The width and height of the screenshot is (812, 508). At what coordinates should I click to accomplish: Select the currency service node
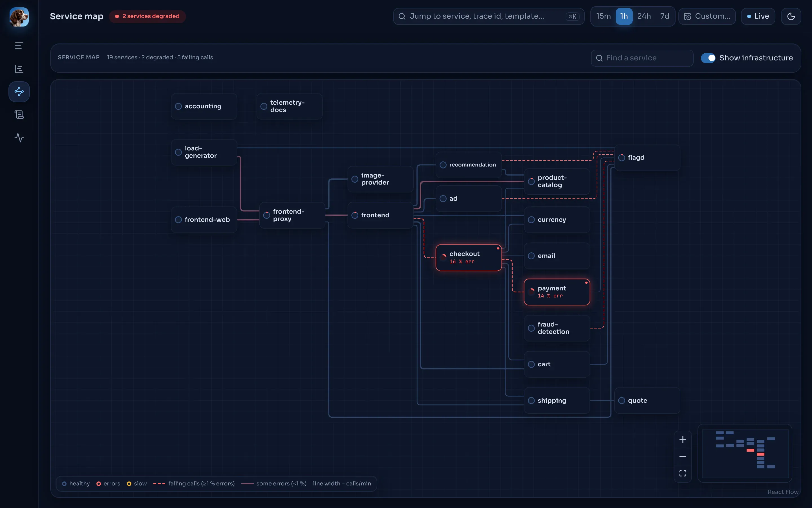point(557,219)
